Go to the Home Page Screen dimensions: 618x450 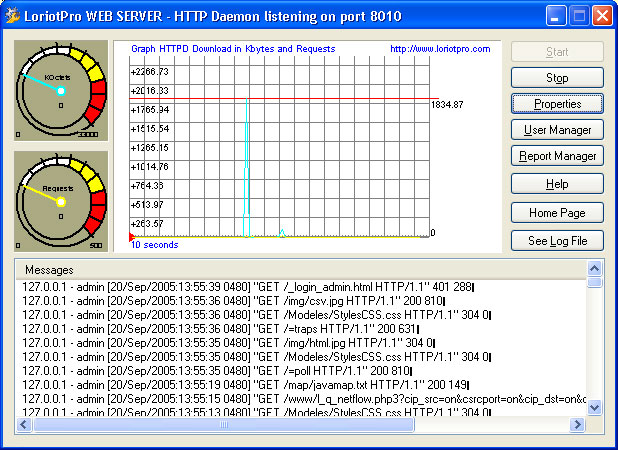pos(557,213)
